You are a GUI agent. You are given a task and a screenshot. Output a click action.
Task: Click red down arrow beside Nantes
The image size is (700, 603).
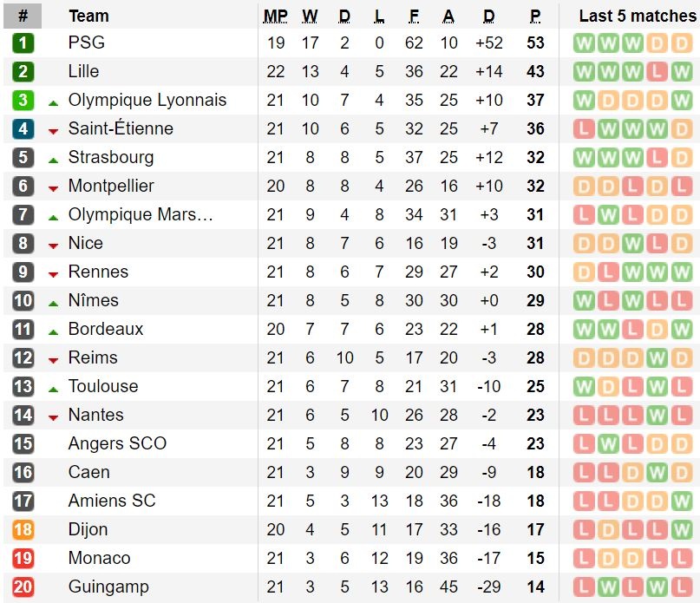tap(53, 416)
